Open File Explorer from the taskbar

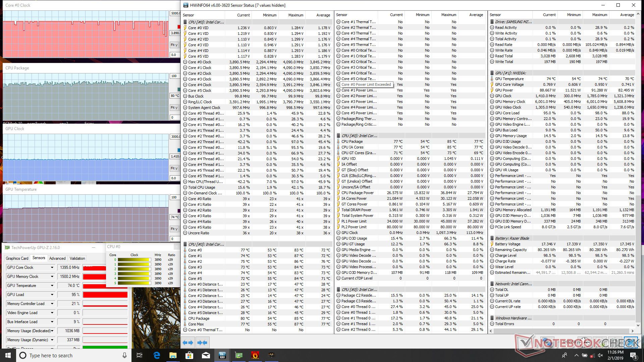click(173, 355)
